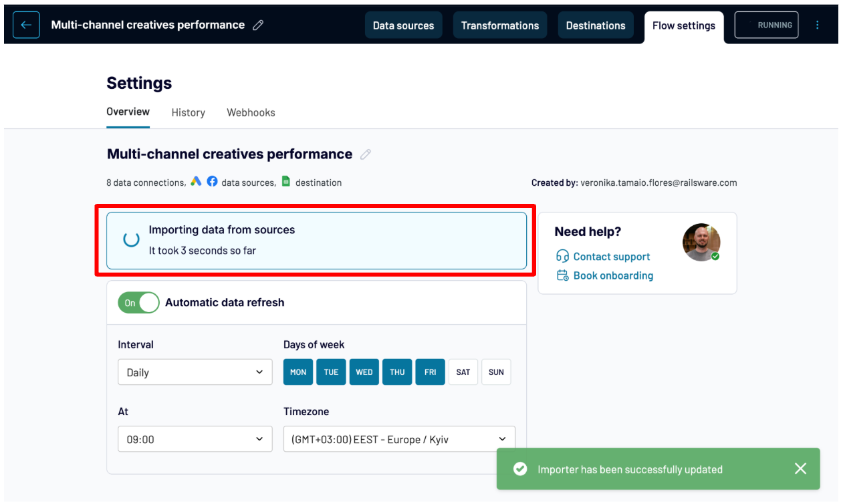Screen dimensions: 841x504
Task: Enable SAT in days of week
Action: [463, 372]
